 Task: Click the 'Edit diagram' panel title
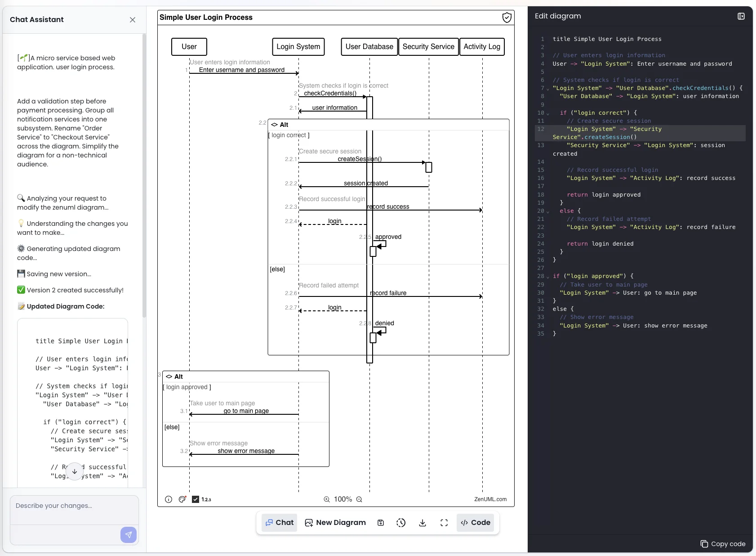[558, 16]
